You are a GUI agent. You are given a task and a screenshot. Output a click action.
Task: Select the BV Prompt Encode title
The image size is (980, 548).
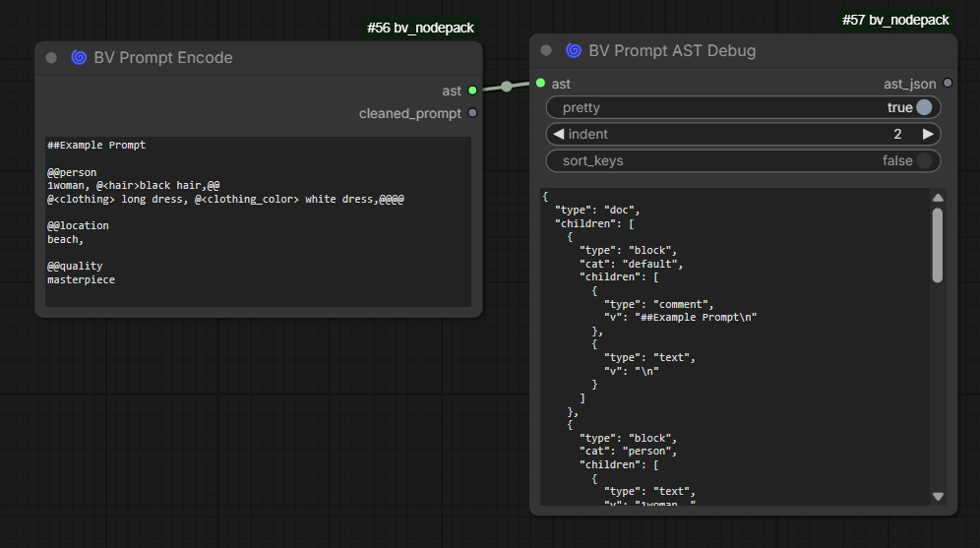pos(163,57)
